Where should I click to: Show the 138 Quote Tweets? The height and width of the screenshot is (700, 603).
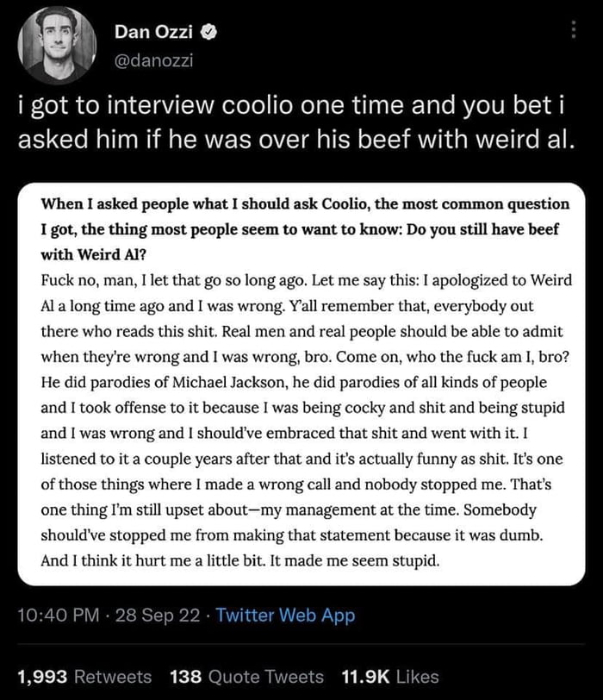pos(246,677)
